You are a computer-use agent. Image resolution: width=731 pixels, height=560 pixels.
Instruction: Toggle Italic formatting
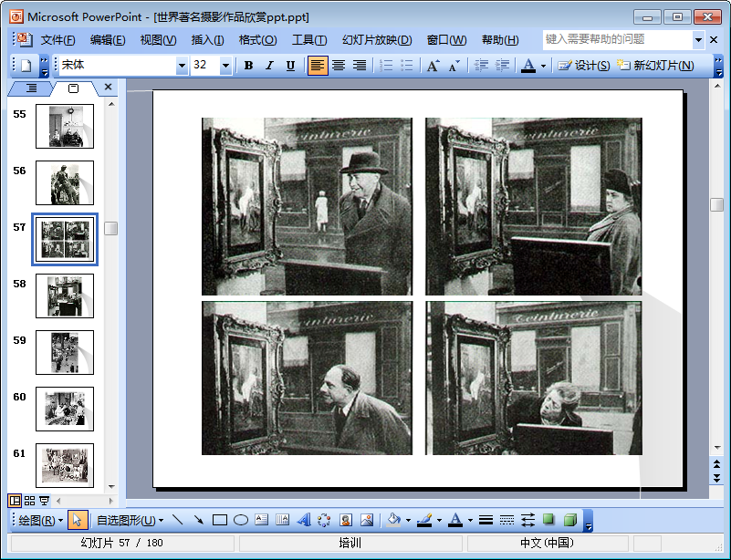[x=269, y=66]
